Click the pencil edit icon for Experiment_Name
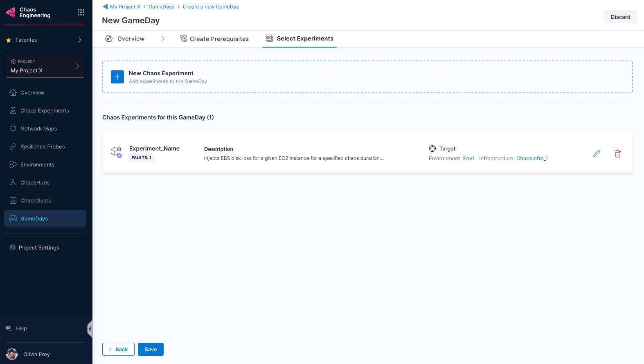The width and height of the screenshot is (644, 364). pos(597,153)
